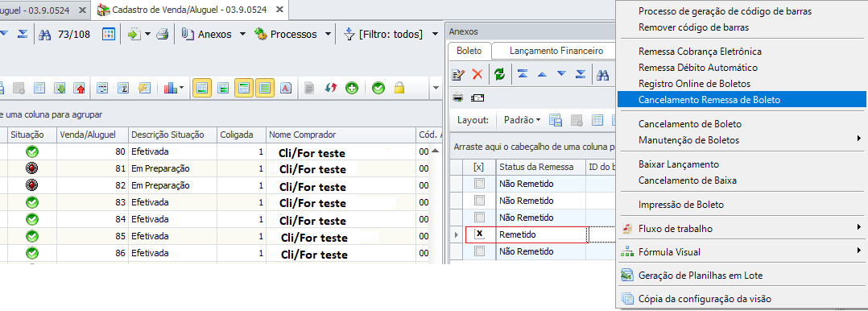
Task: Click the printer icon in main toolbar
Action: tap(162, 35)
